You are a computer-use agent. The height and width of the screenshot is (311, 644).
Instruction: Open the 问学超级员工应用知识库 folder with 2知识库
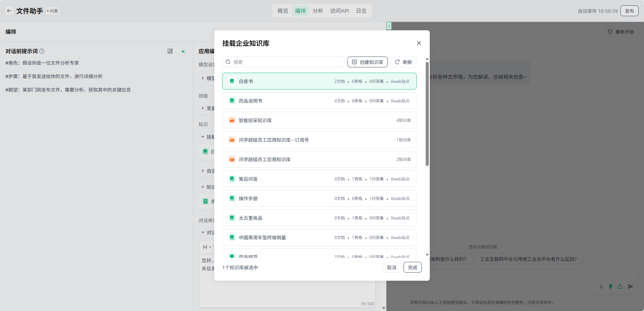tap(319, 159)
